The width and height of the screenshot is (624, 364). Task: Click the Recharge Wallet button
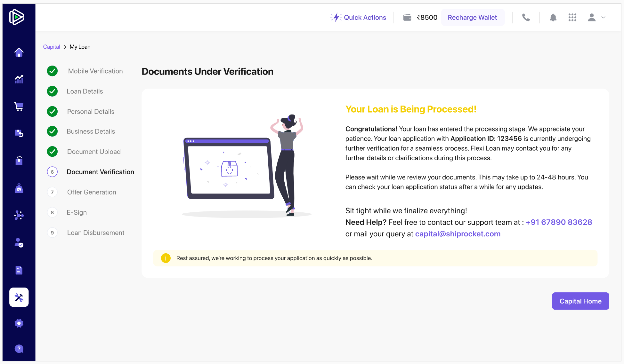click(x=472, y=18)
